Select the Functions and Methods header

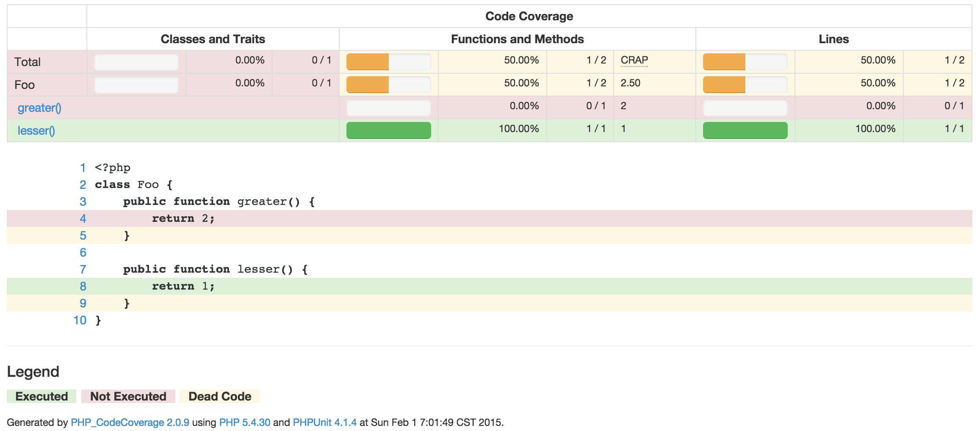click(518, 39)
